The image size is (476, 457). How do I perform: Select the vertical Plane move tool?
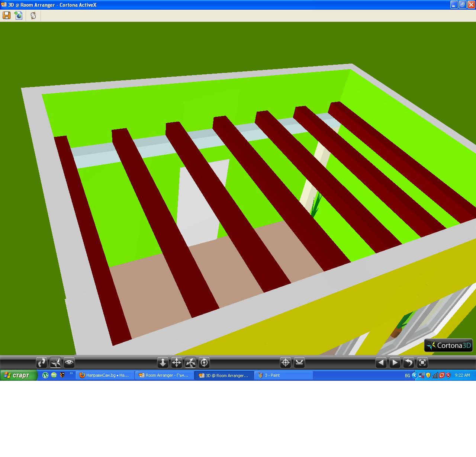pos(163,362)
